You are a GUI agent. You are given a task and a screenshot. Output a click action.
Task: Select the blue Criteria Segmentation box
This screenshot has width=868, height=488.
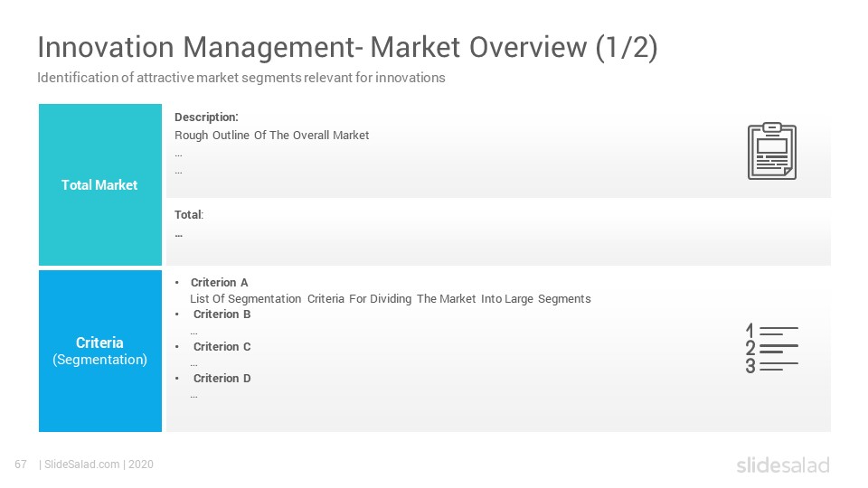tap(100, 351)
